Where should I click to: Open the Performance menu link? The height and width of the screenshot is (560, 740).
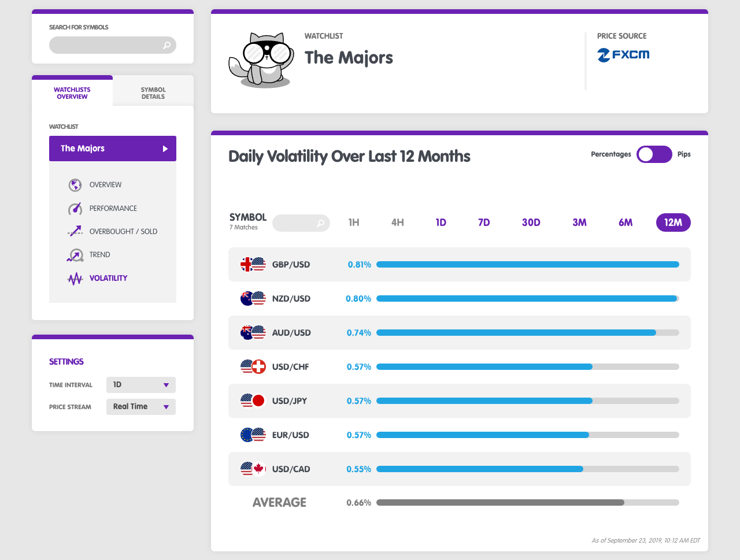[x=113, y=209]
